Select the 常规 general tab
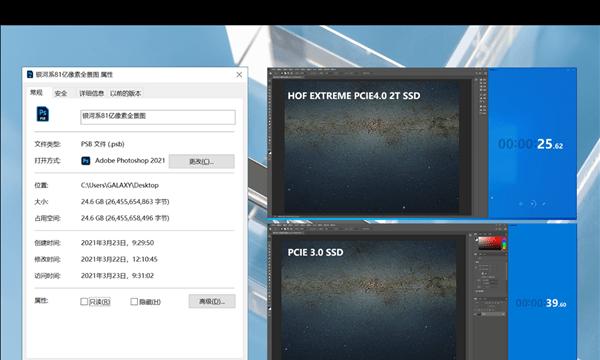Image resolution: width=600 pixels, height=360 pixels. [x=36, y=92]
